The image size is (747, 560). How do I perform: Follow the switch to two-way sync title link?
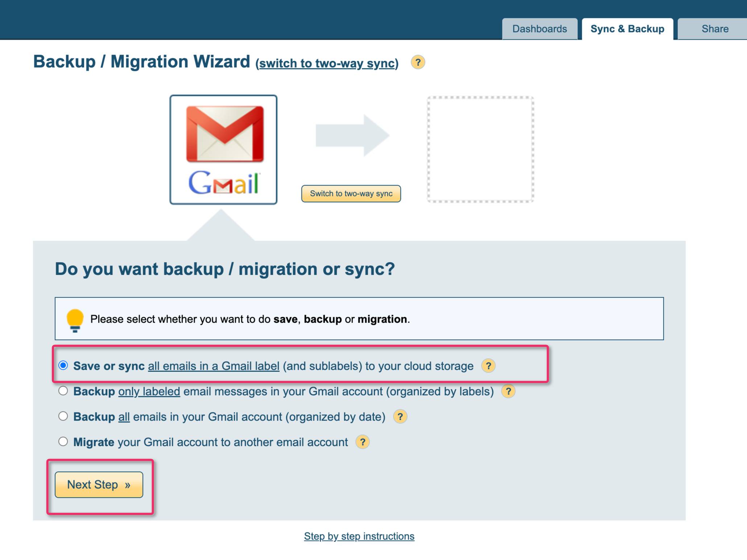point(327,63)
